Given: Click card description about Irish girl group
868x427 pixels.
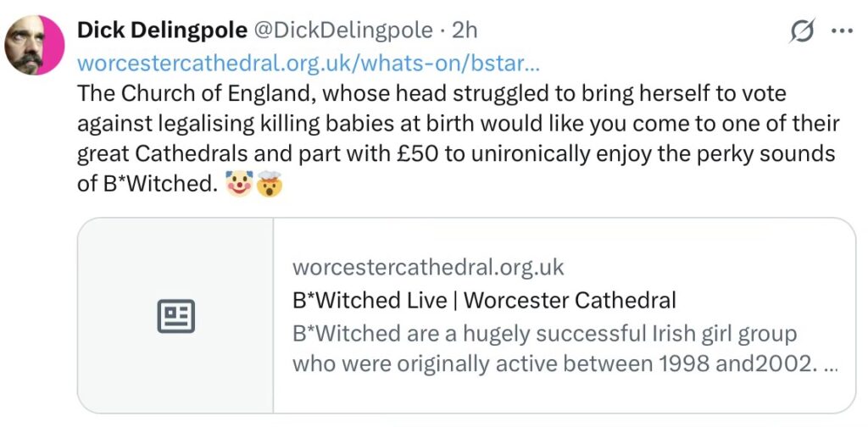Looking at the screenshot, I should click(x=544, y=332).
